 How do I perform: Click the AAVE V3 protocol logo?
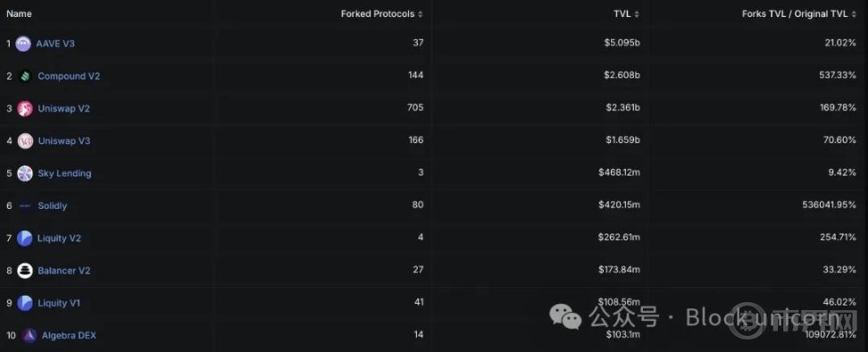coord(23,44)
